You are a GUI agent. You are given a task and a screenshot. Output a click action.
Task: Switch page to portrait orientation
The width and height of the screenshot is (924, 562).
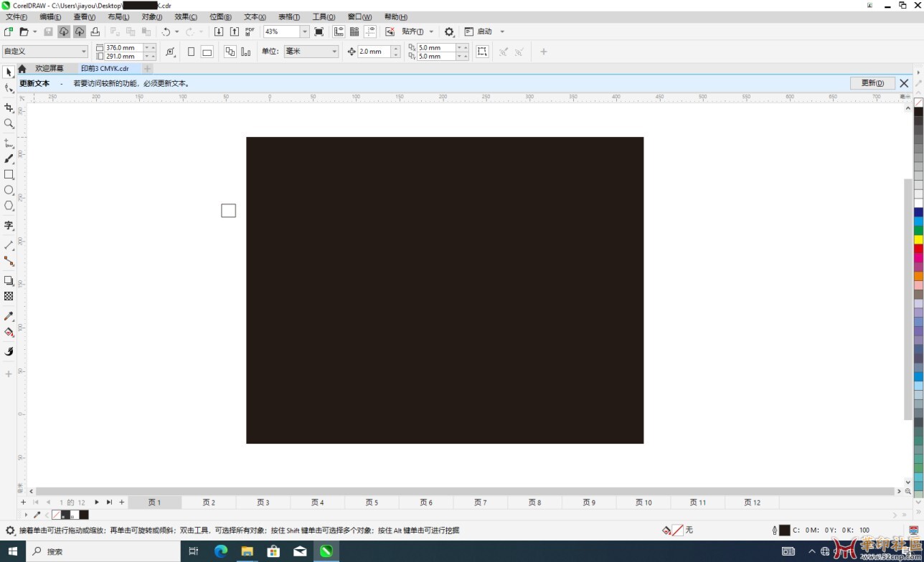click(x=191, y=52)
